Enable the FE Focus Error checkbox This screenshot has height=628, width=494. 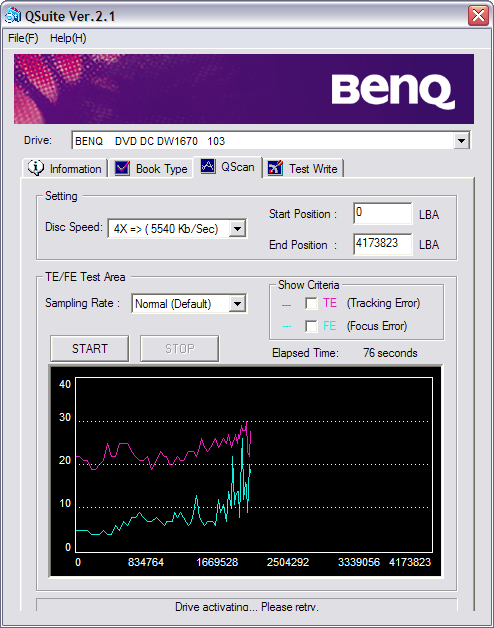pos(311,326)
